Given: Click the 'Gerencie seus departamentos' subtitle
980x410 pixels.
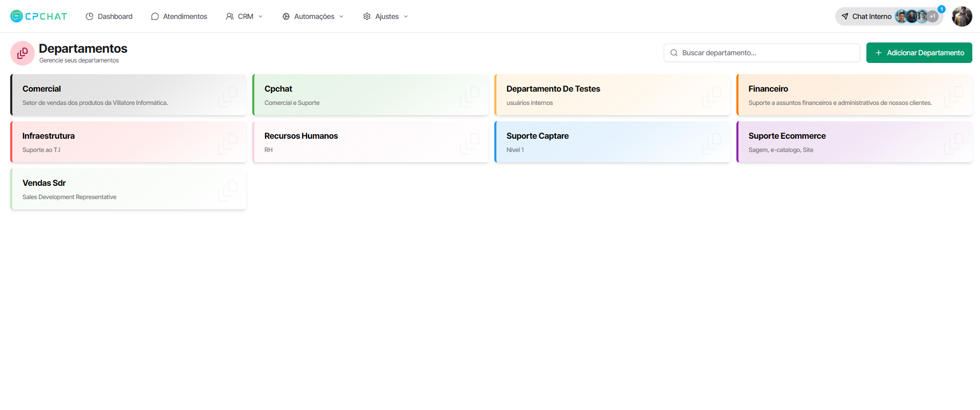Looking at the screenshot, I should (79, 60).
